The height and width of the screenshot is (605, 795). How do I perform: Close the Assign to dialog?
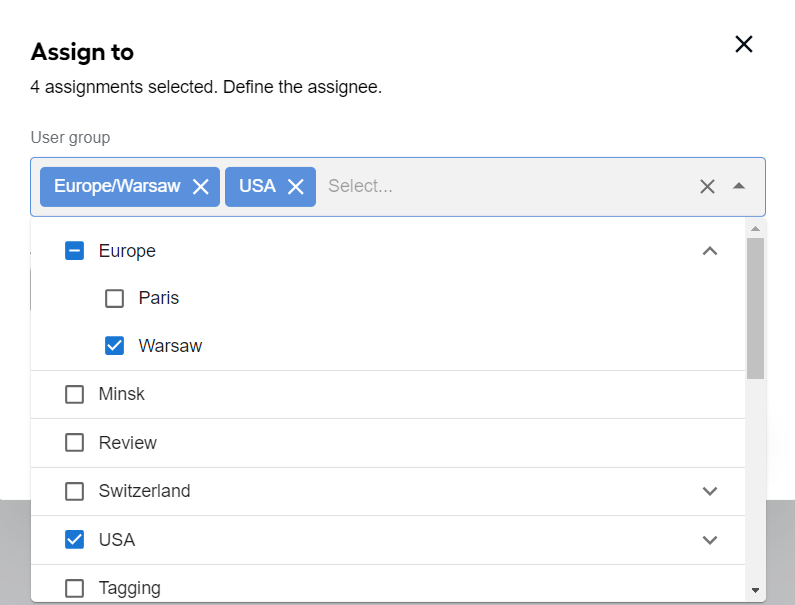coord(744,44)
